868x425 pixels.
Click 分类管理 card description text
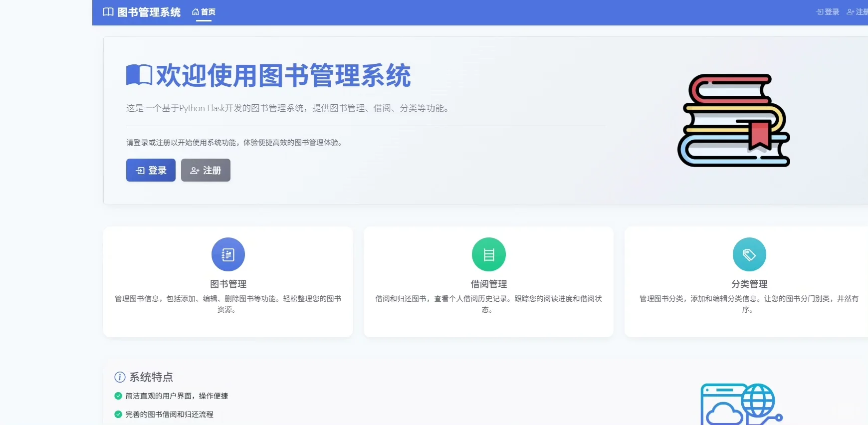click(x=749, y=304)
